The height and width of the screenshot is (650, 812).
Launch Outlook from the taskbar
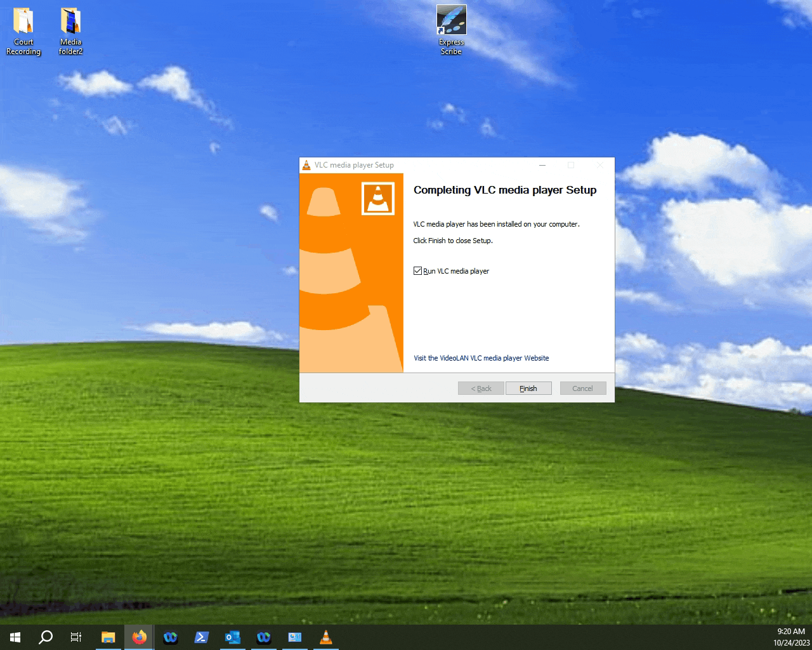[233, 637]
